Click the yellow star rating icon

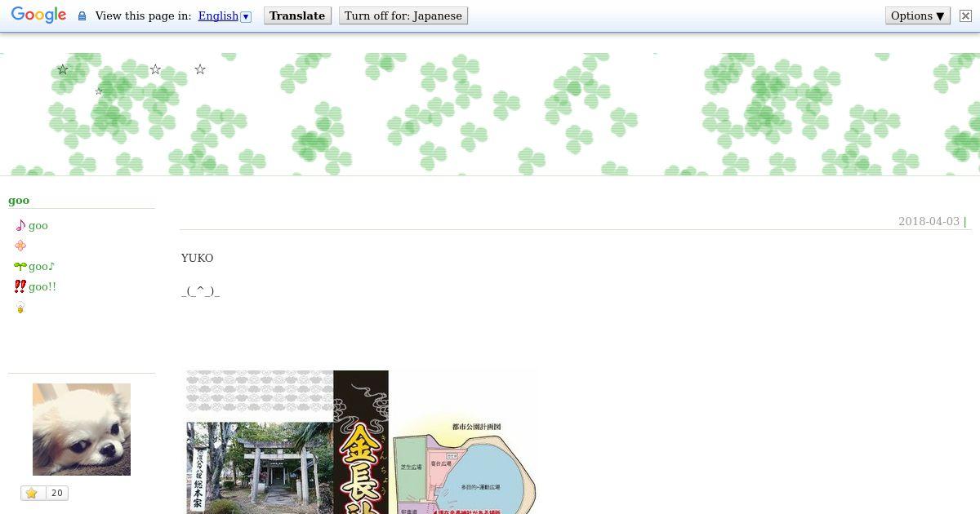coord(32,493)
